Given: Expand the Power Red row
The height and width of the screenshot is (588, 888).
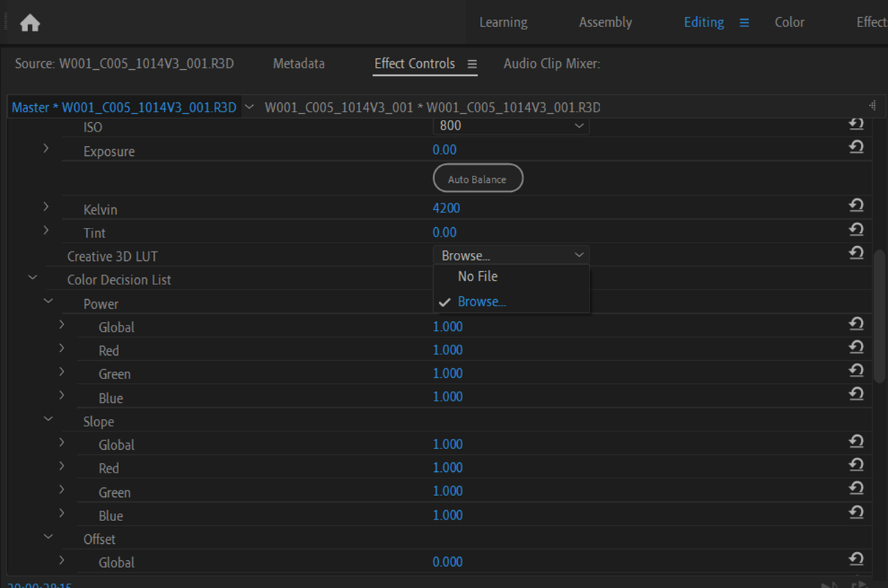Looking at the screenshot, I should pos(62,348).
